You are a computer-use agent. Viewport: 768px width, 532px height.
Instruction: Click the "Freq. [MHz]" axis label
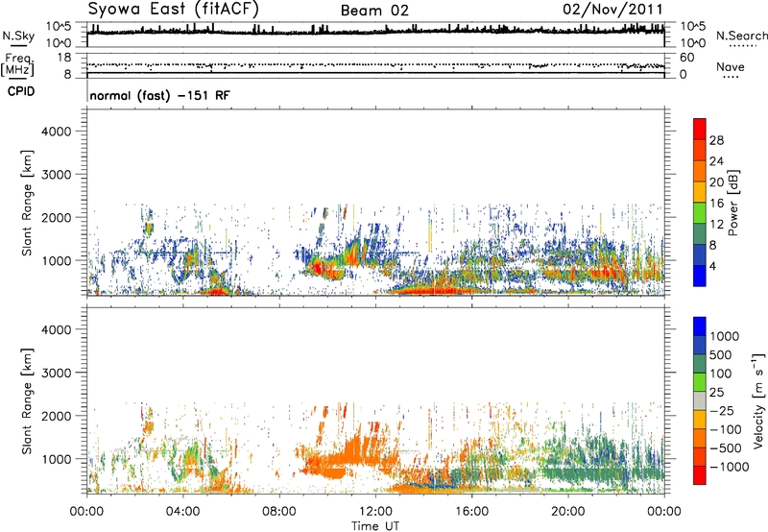pyautogui.click(x=17, y=65)
